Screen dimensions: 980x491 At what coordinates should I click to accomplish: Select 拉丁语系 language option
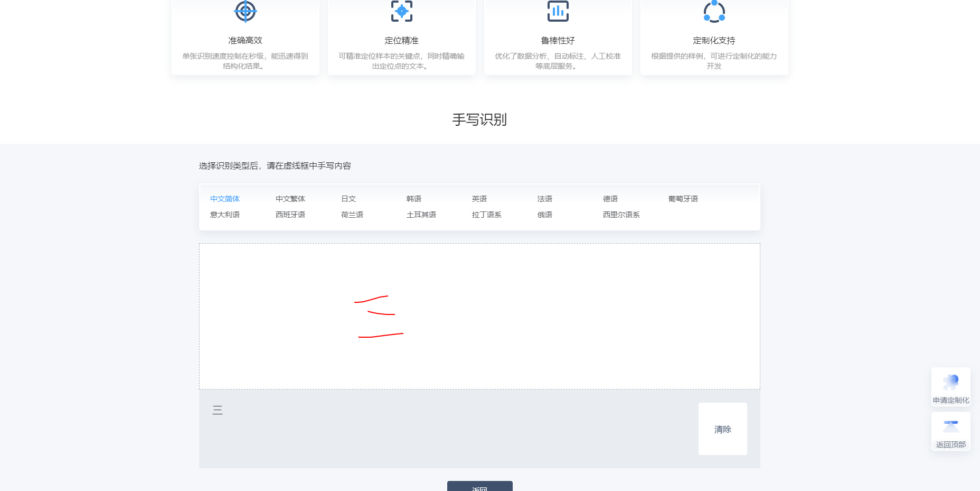(x=487, y=215)
